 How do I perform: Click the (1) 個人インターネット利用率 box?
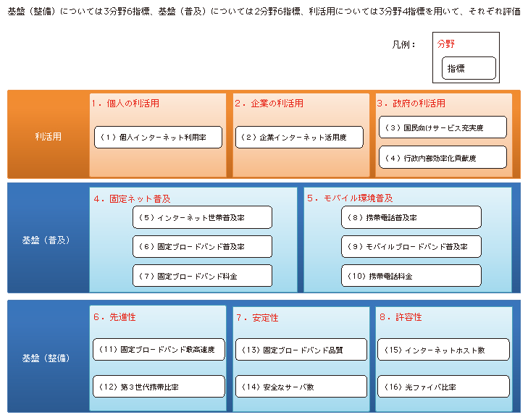[158, 137]
